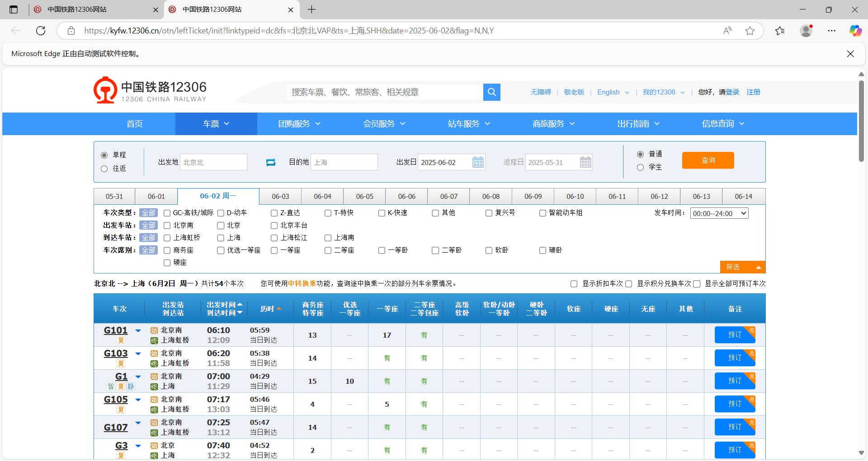
Task: Check the 复兴号 filter box
Action: pyautogui.click(x=489, y=213)
